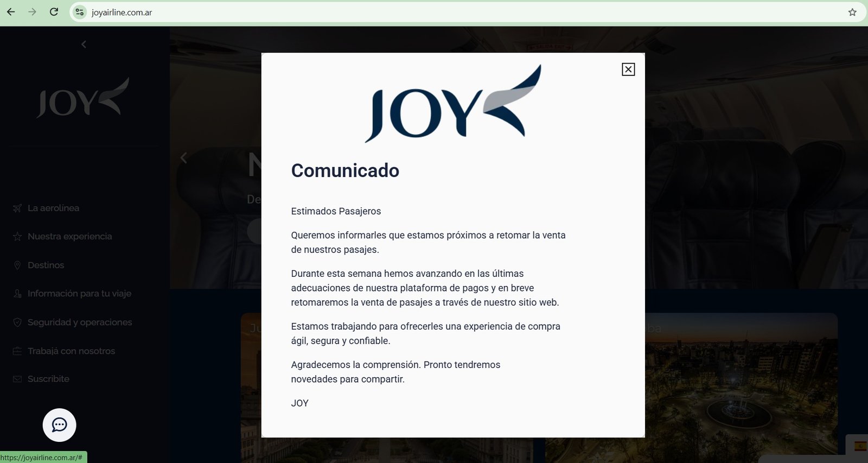Click the JOY logo in the sidebar
Viewport: 868px width, 463px height.
[83, 98]
